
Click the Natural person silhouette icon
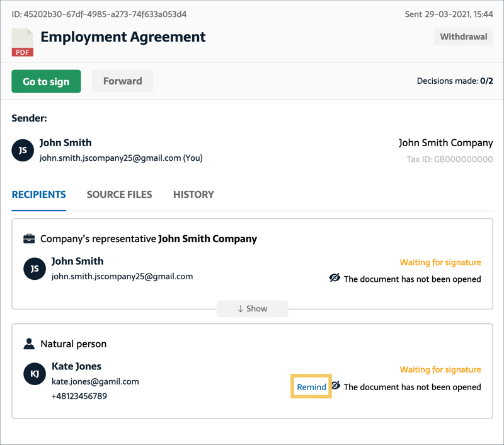(28, 344)
